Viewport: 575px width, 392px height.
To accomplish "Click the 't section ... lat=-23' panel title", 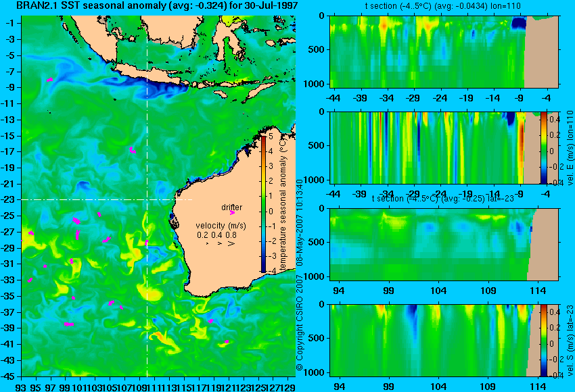I will (442, 199).
